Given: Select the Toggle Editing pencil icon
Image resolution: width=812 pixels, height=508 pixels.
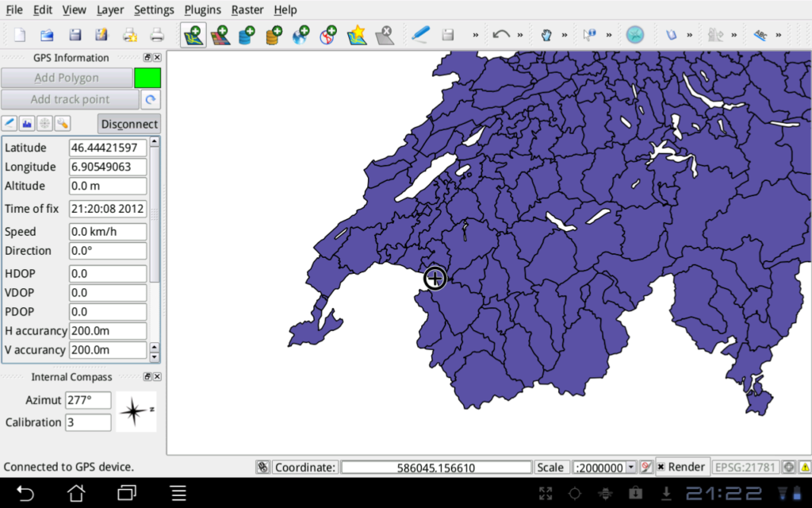Looking at the screenshot, I should point(420,35).
